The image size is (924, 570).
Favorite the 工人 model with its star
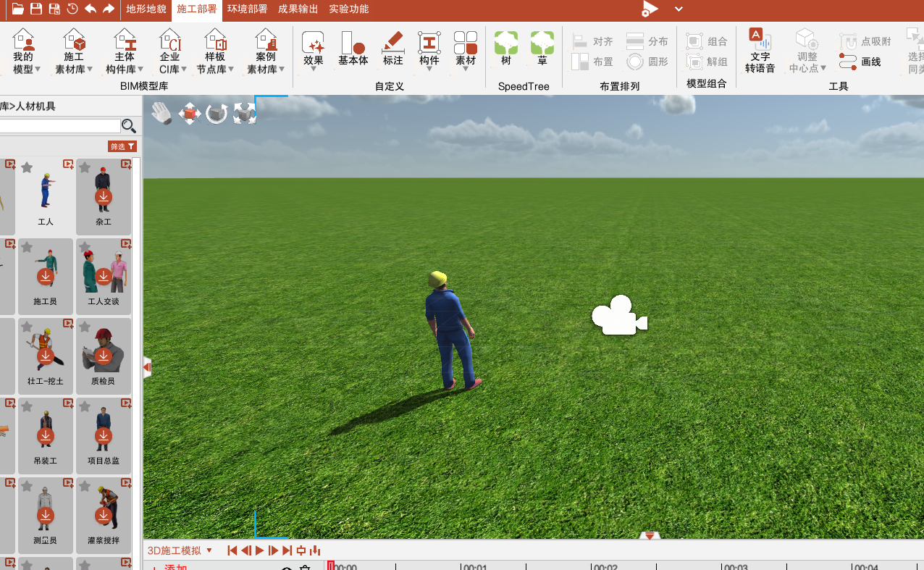point(27,167)
